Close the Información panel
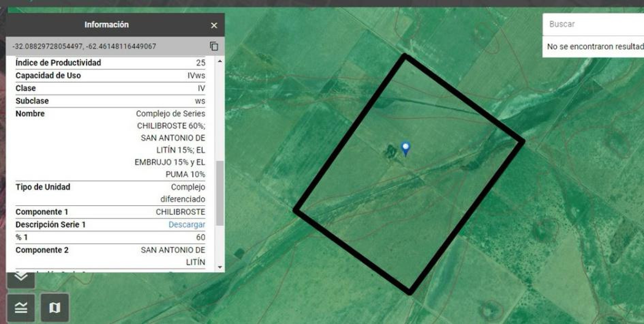 (214, 26)
